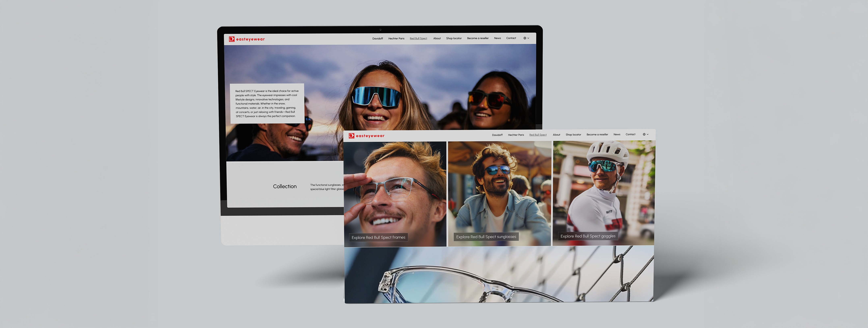Click the Red Bull SPECT description text box
Viewport: 868px width, 328px height.
[267, 103]
